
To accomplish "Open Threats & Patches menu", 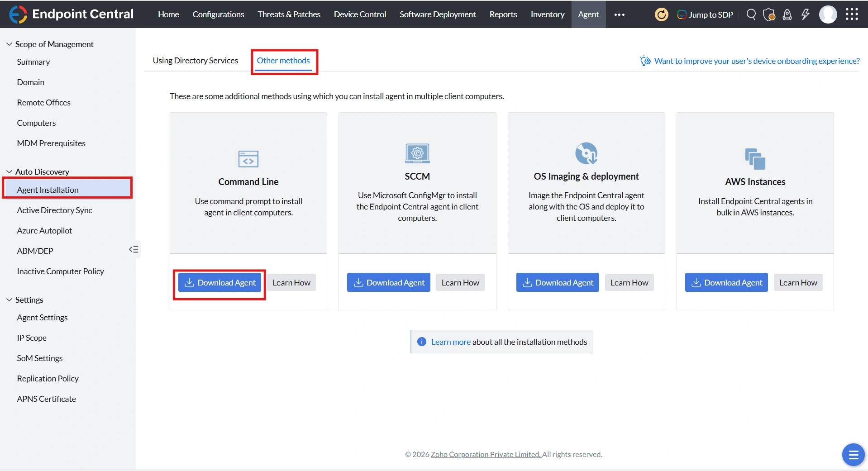I will click(289, 14).
